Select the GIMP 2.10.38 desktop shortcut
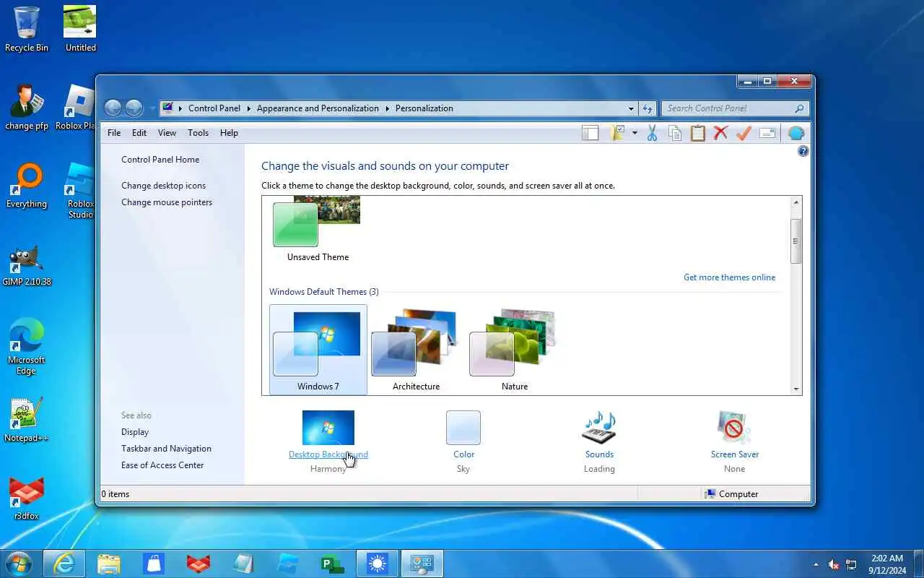This screenshot has height=578, width=924. 27,266
